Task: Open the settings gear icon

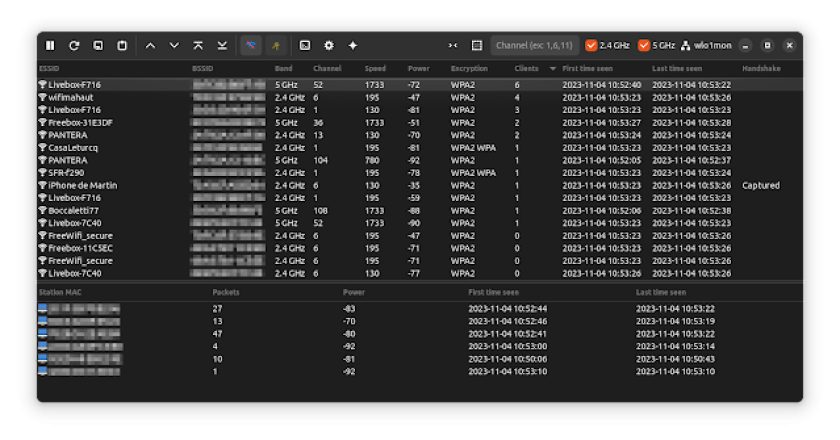Action: (328, 46)
